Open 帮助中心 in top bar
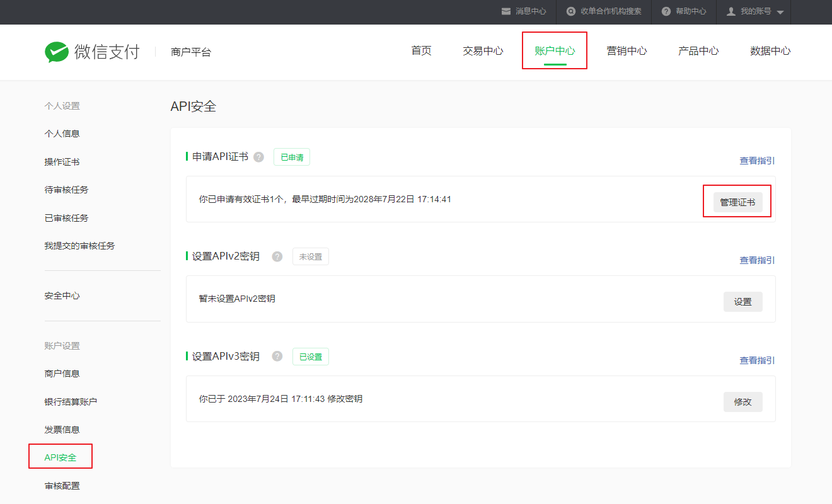The height and width of the screenshot is (504, 832). click(691, 11)
